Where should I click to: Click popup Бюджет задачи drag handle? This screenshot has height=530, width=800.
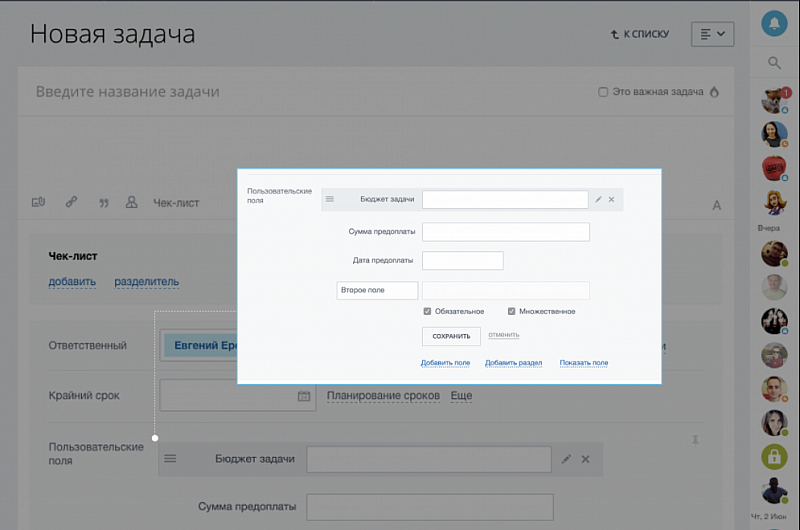(x=330, y=199)
